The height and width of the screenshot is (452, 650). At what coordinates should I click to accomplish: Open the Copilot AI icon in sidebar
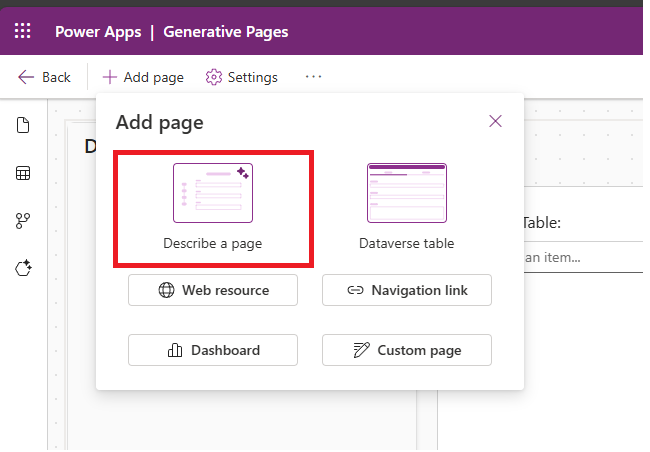pos(23,268)
